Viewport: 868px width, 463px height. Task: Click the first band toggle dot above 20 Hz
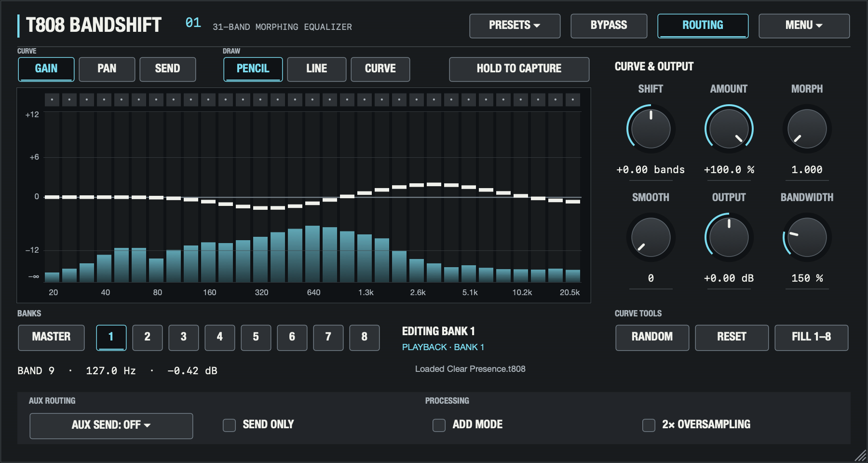[x=52, y=100]
